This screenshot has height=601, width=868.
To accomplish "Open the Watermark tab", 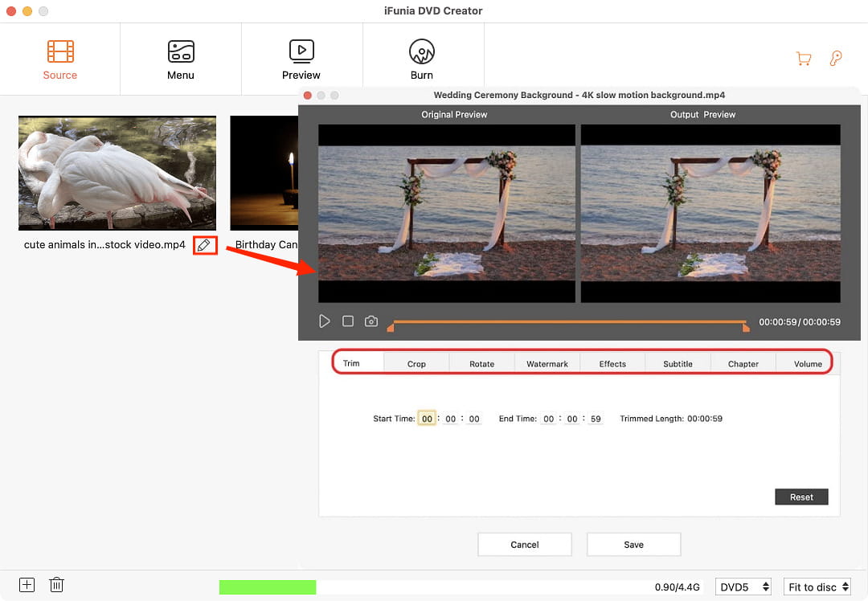I will pyautogui.click(x=547, y=364).
